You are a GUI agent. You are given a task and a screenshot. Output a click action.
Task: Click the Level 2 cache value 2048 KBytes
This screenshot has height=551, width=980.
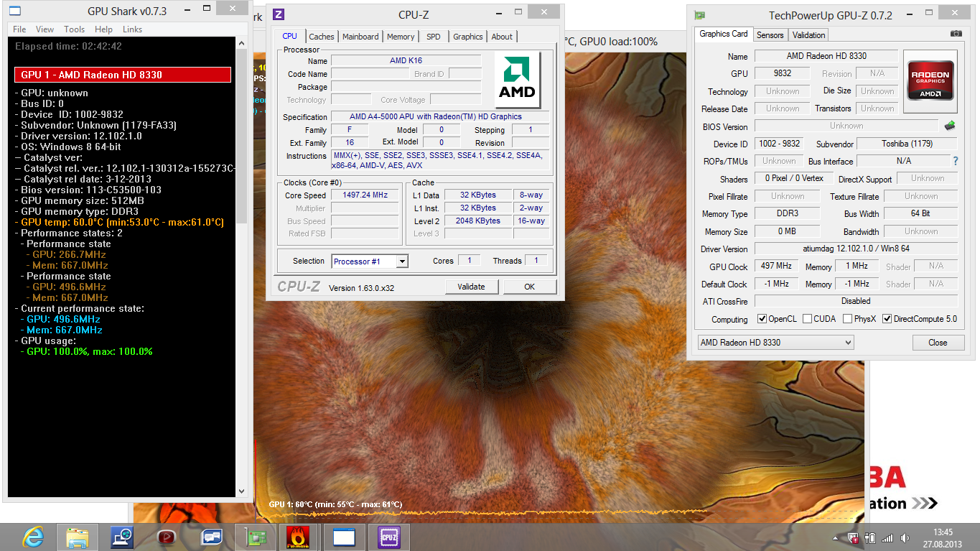pyautogui.click(x=478, y=221)
